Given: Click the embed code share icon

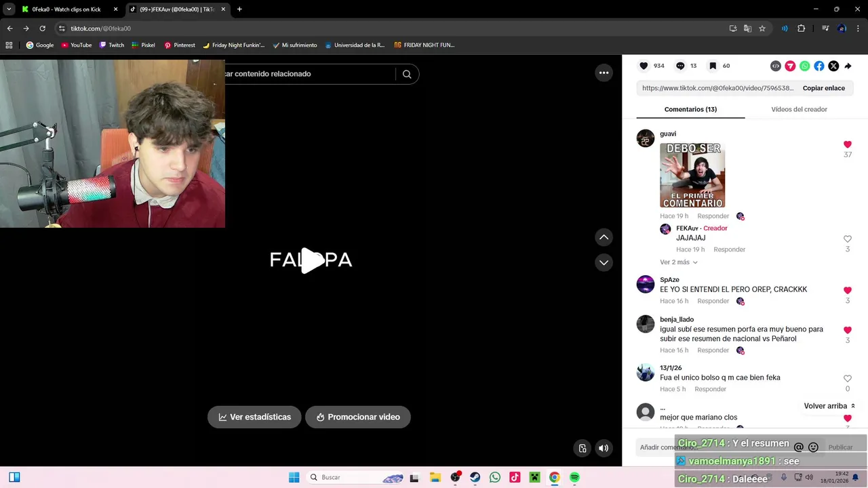Looking at the screenshot, I should point(776,66).
